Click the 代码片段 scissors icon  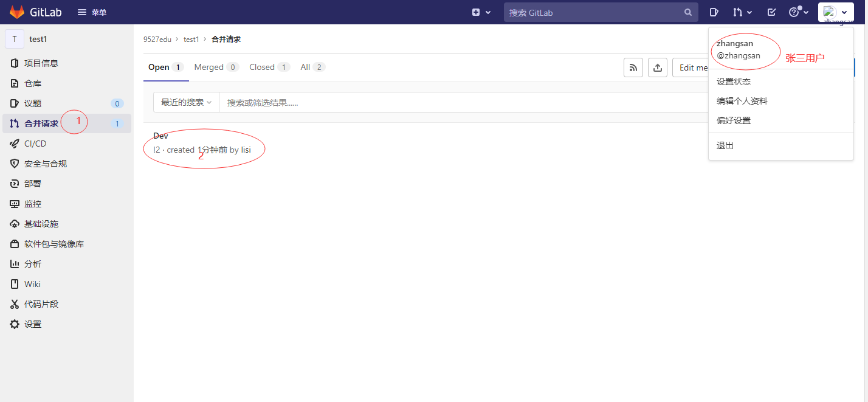(x=15, y=304)
